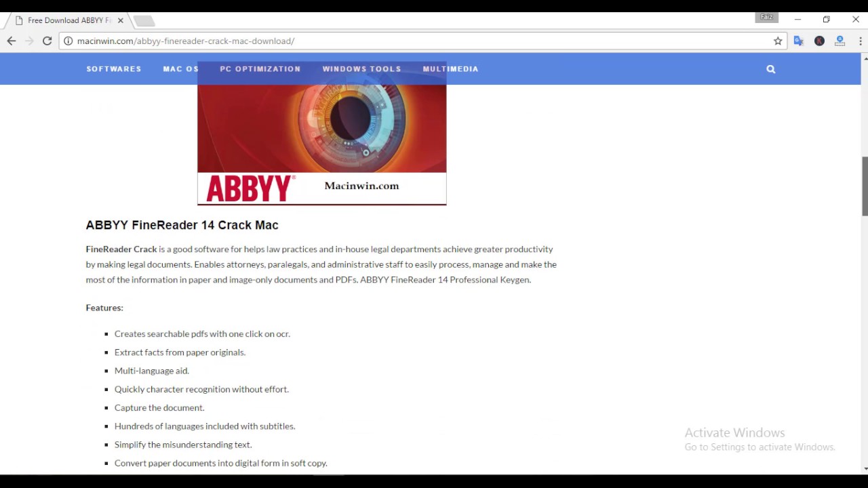This screenshot has width=868, height=488.
Task: Click the scrollbar up arrow
Action: (x=865, y=58)
